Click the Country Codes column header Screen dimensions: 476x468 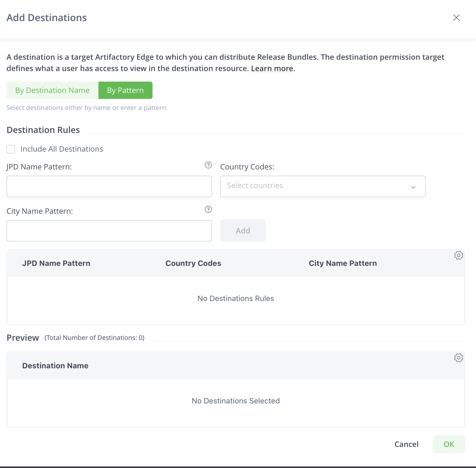193,263
